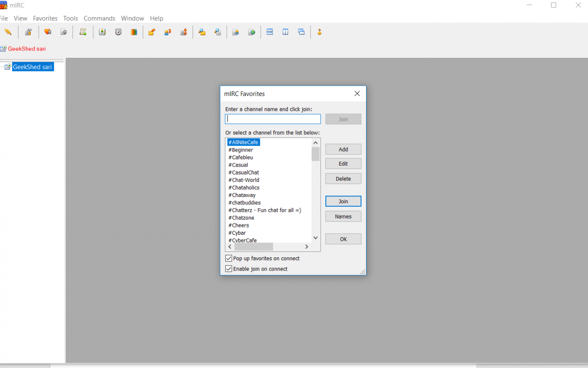The width and height of the screenshot is (588, 368).
Task: Open the Tools menu
Action: pos(71,18)
